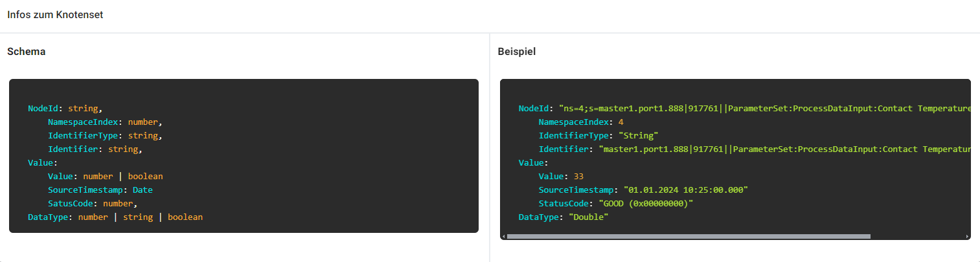Image resolution: width=980 pixels, height=262 pixels.
Task: Click 'NodeId: string' line in Schema
Action: (65, 108)
